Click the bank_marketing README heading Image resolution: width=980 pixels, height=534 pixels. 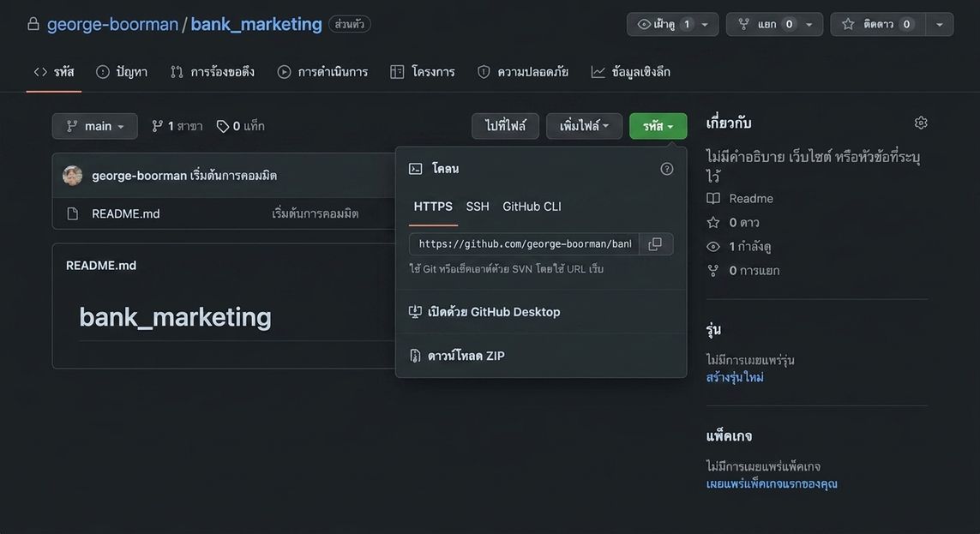point(175,317)
